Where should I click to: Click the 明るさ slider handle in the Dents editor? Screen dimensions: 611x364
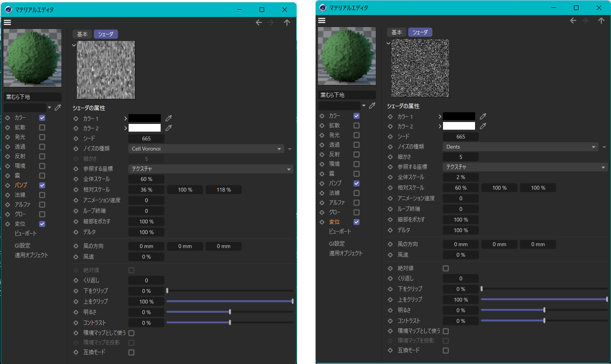[544, 310]
